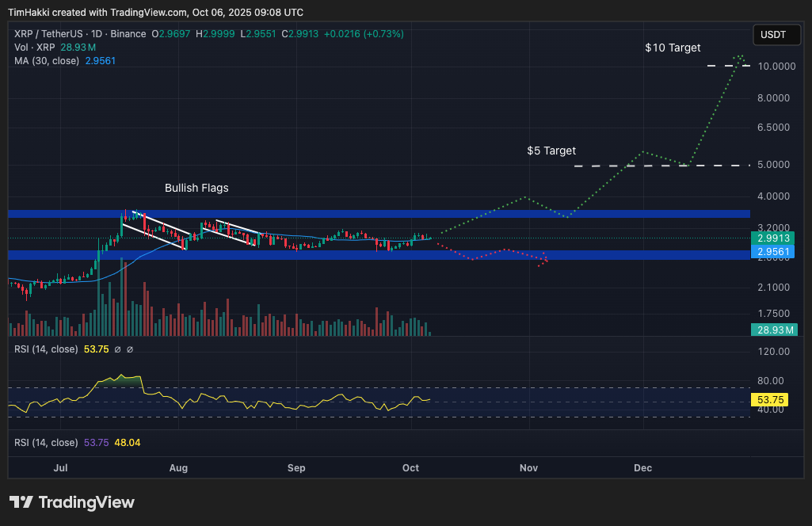Screen dimensions: 812x526
Task: Toggle visibility of MA (30, close) indicator
Action: (x=48, y=60)
